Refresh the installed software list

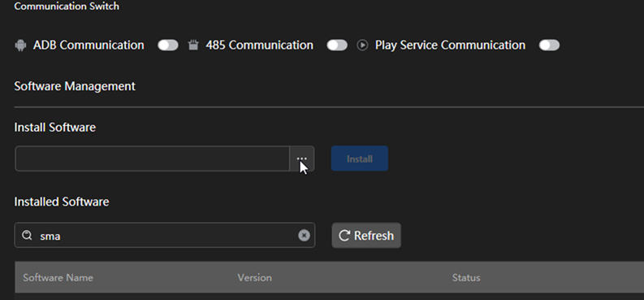[366, 236]
